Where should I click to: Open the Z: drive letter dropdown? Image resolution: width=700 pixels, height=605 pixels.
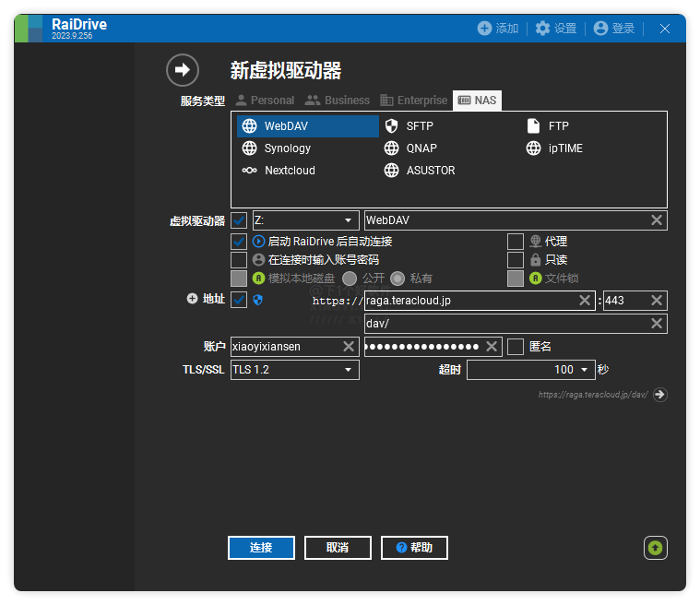tap(306, 220)
